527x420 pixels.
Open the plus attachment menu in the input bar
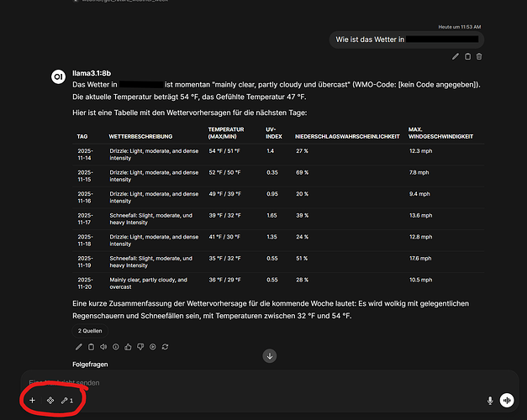coord(32,400)
